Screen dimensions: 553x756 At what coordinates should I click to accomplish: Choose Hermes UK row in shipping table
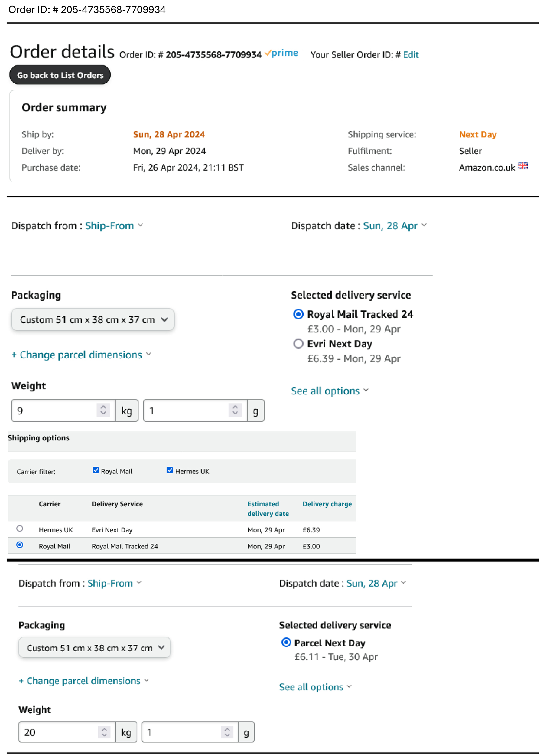point(20,529)
